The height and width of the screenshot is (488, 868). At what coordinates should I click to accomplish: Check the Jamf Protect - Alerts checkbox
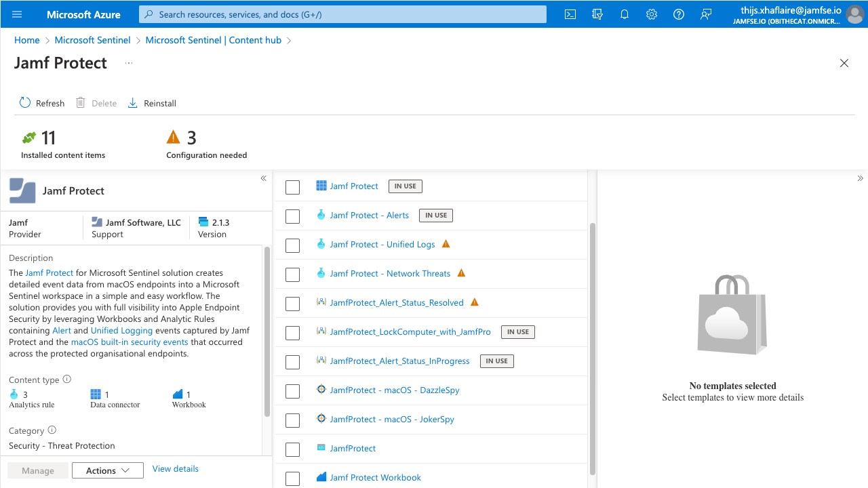[x=292, y=216]
